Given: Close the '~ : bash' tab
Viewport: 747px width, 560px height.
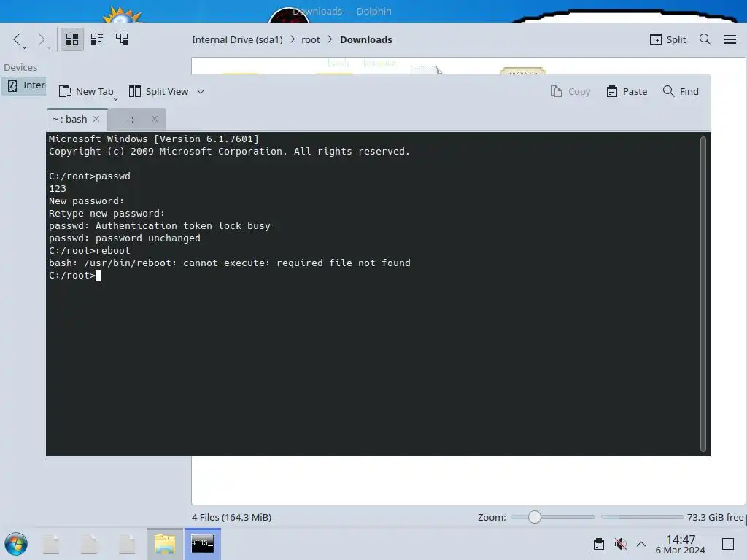Looking at the screenshot, I should (96, 119).
